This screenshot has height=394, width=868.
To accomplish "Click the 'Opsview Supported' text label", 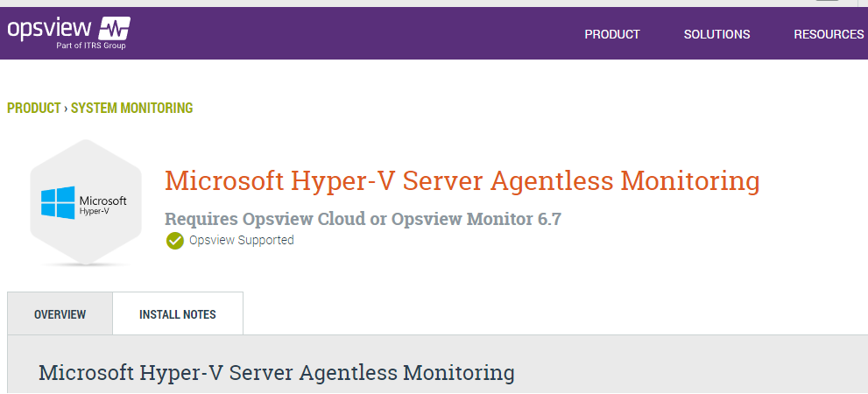I will [242, 240].
